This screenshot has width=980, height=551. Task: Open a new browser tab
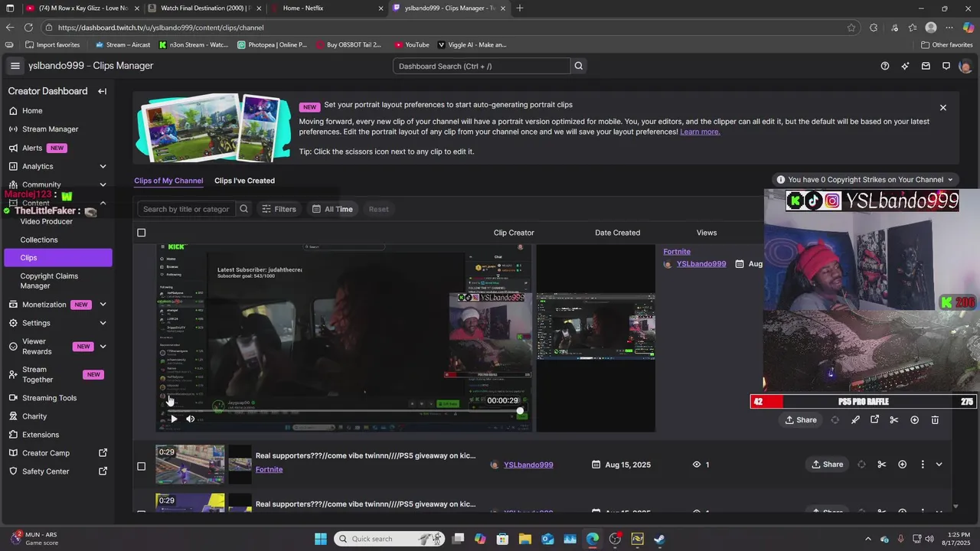click(x=520, y=8)
